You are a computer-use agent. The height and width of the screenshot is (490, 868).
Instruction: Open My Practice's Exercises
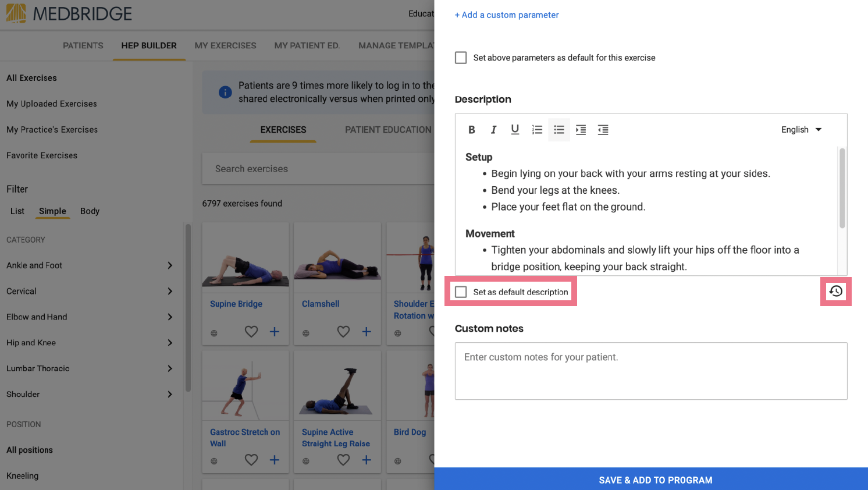(52, 130)
